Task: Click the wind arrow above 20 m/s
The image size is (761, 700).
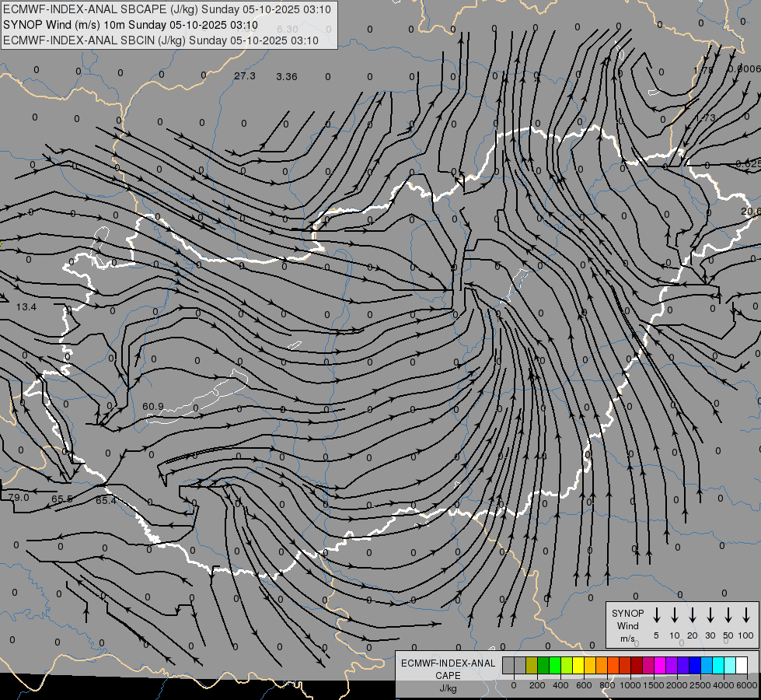Action: click(x=693, y=615)
